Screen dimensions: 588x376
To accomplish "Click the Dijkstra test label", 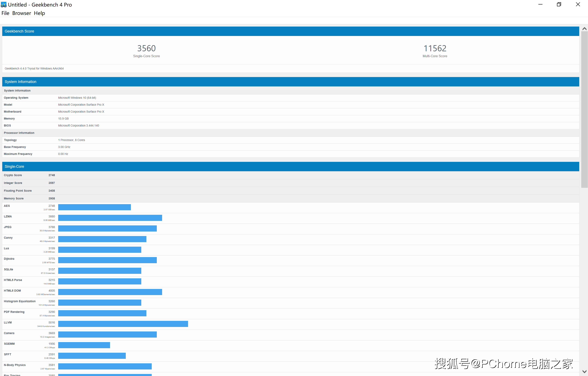I will click(x=9, y=259).
